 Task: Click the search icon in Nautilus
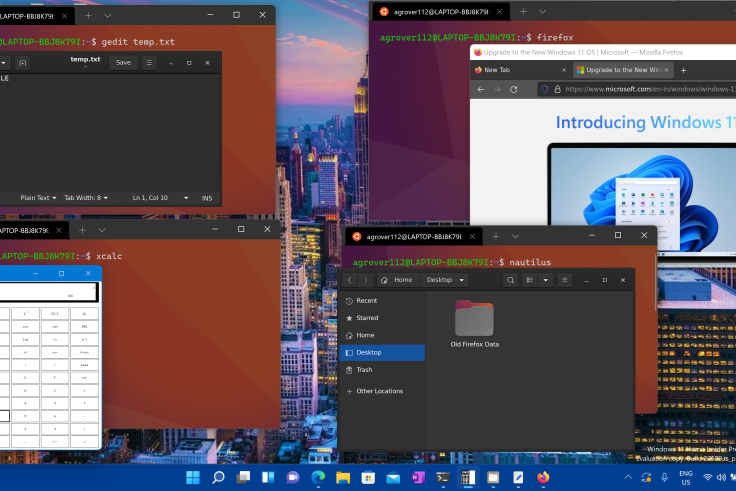[510, 280]
